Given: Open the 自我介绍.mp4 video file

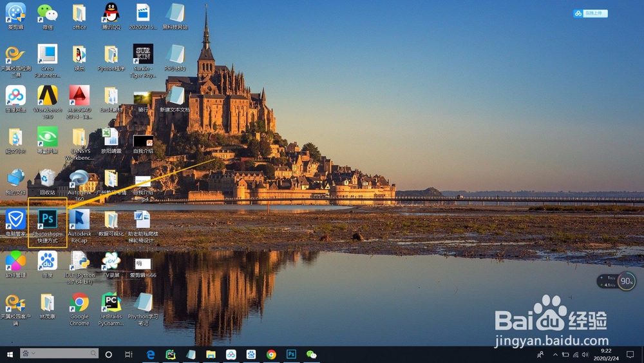Looking at the screenshot, I should 143,188.
